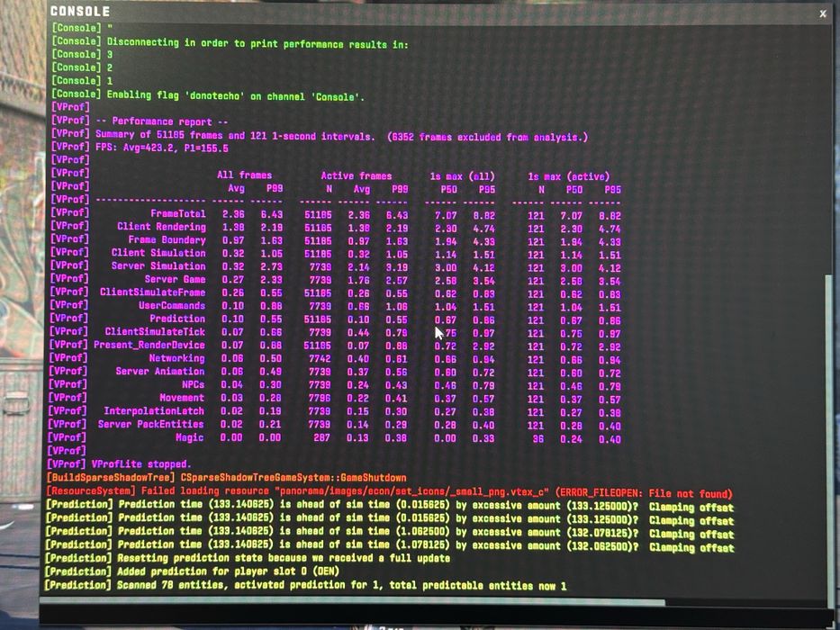The width and height of the screenshot is (840, 630).
Task: Click the 'Server Game' row label
Action: [176, 279]
